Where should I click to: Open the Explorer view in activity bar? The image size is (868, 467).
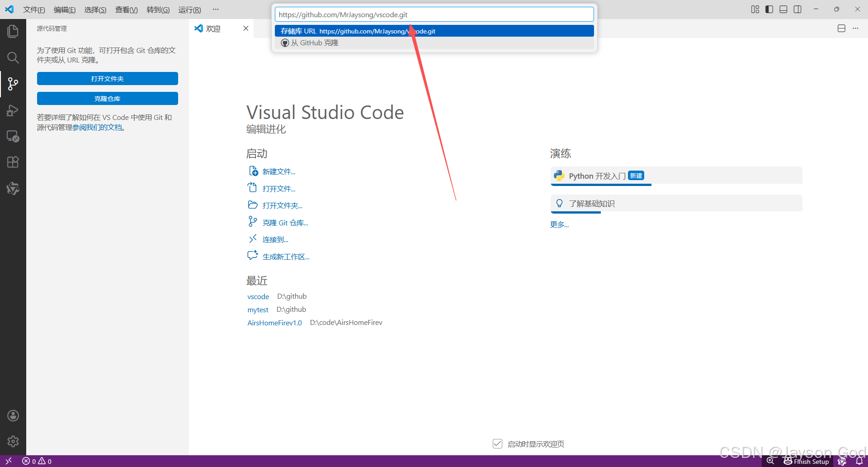tap(13, 31)
